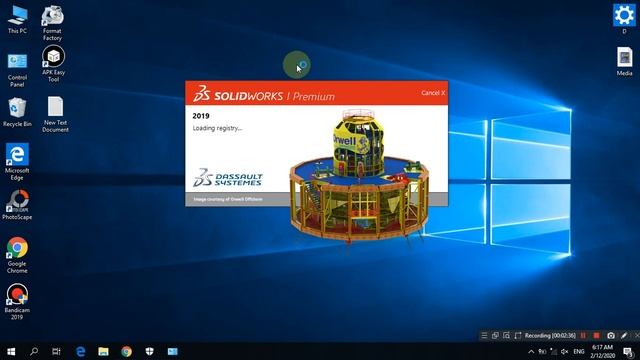This screenshot has height=360, width=640.
Task: Open Windows Security shield in taskbar
Action: (149, 351)
